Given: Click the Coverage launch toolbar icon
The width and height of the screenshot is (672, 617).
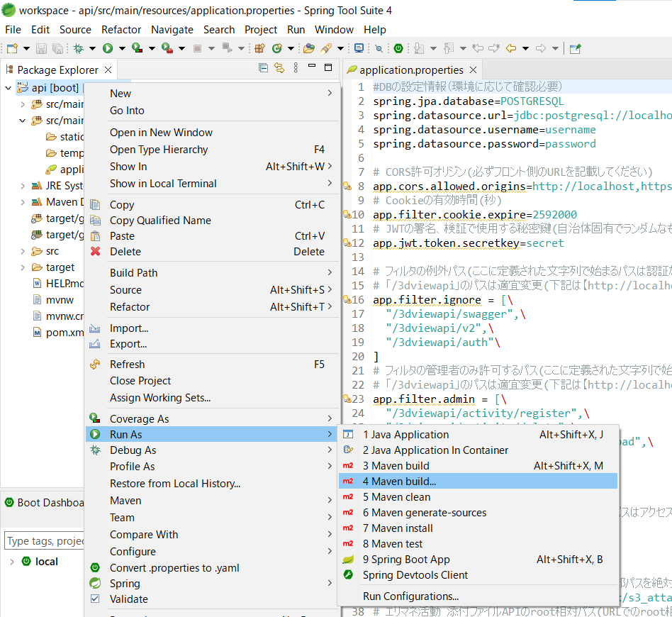Looking at the screenshot, I should coord(137,48).
